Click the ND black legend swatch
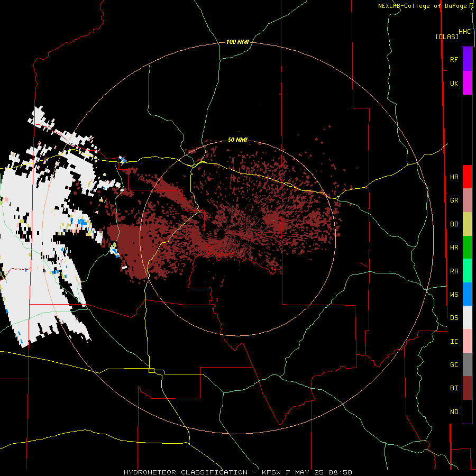 tap(467, 411)
